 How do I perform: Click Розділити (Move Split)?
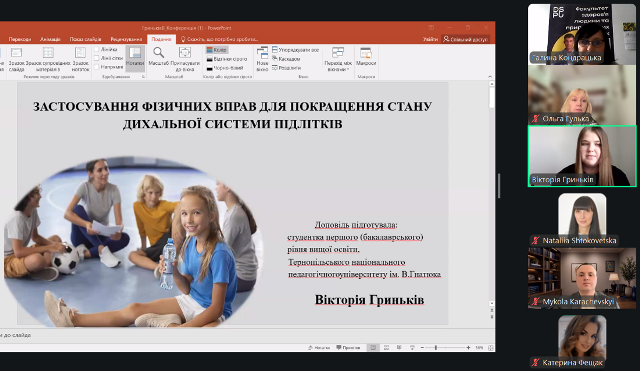click(286, 68)
